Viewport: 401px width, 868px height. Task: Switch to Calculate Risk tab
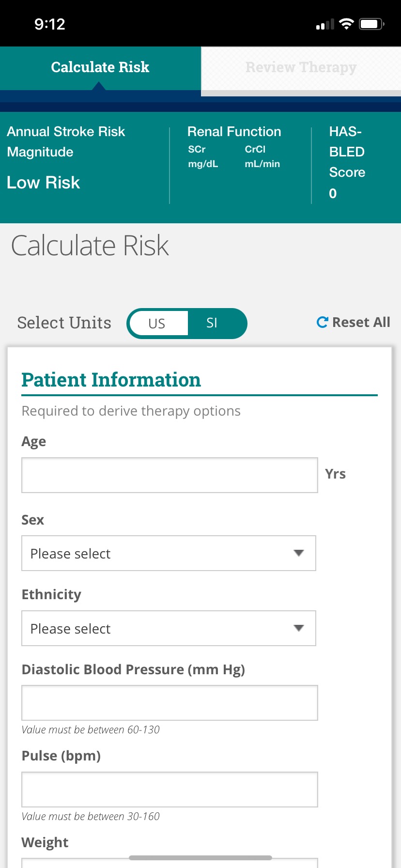coord(100,67)
